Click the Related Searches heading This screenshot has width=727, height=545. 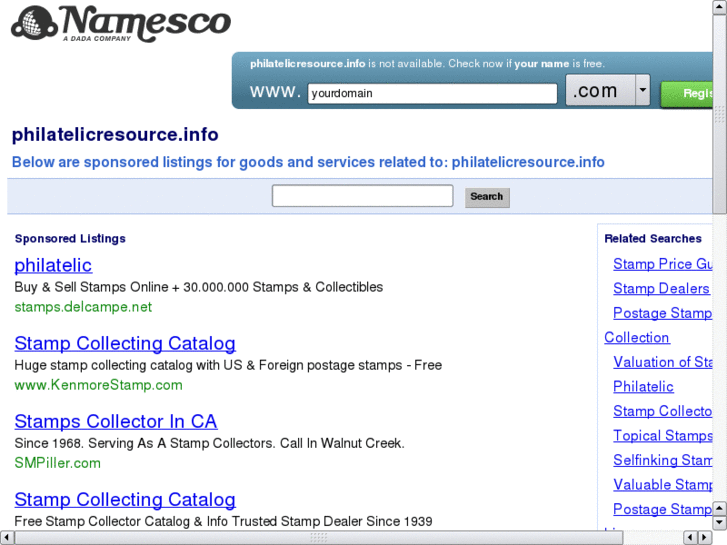pyautogui.click(x=653, y=239)
